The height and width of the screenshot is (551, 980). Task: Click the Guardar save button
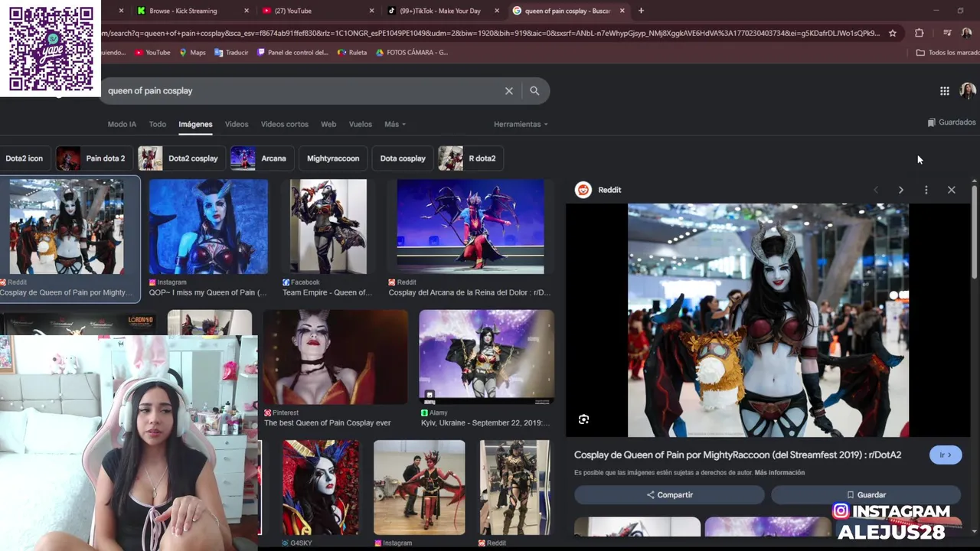tap(866, 495)
